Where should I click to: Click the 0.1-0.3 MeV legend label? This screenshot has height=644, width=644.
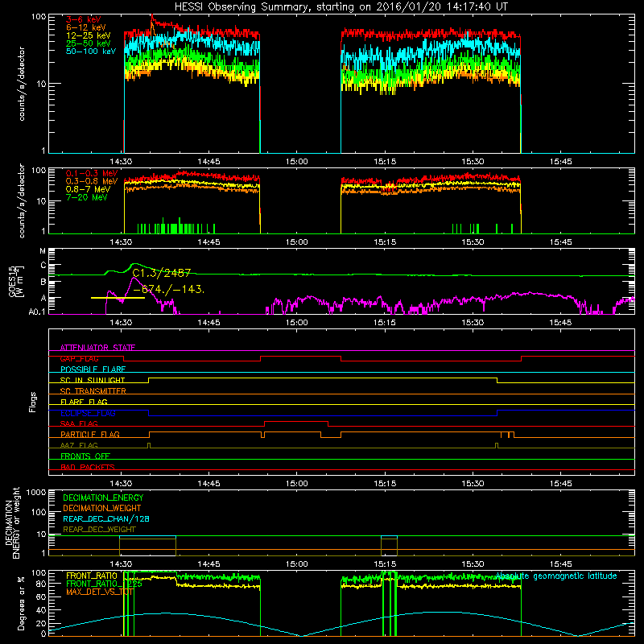click(x=92, y=173)
